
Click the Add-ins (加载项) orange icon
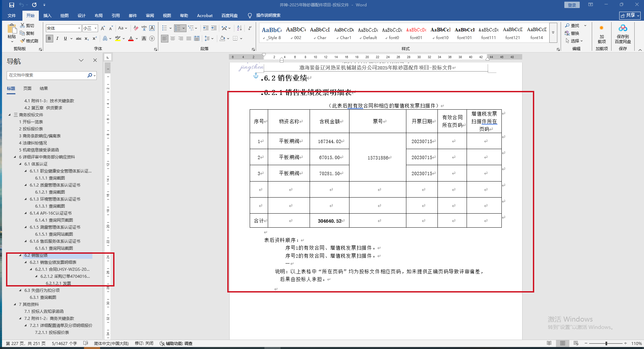pyautogui.click(x=601, y=28)
